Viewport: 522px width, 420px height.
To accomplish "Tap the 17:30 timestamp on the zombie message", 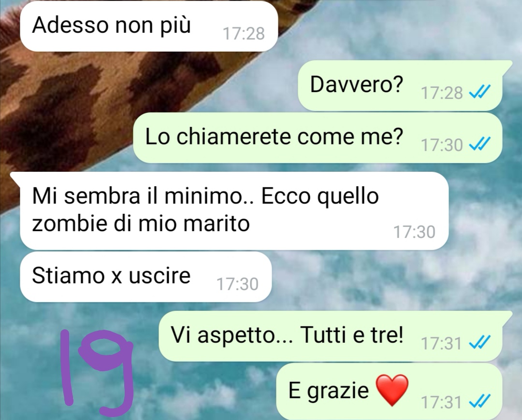I will [x=414, y=232].
